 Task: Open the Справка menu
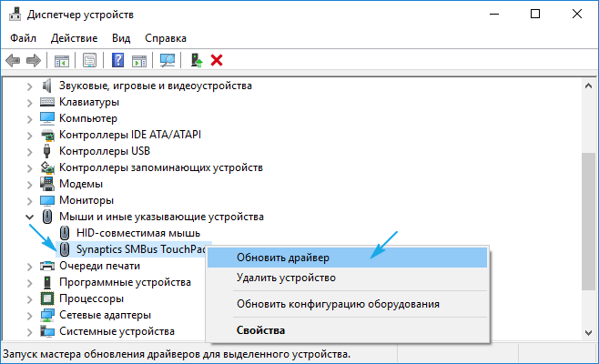click(166, 38)
